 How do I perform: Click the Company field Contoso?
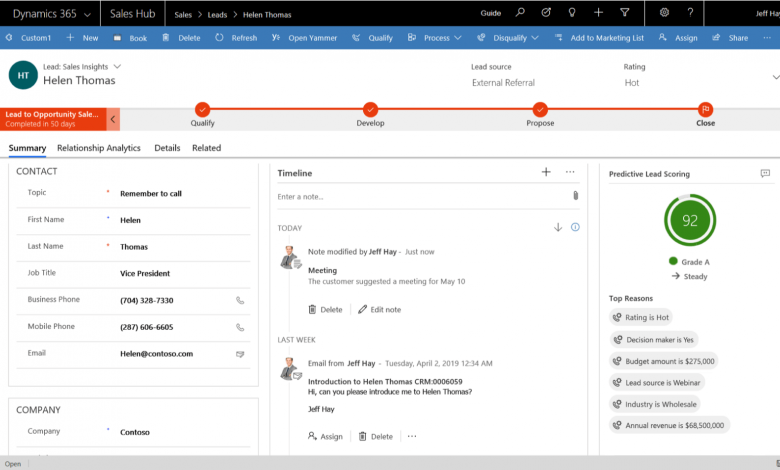click(135, 432)
